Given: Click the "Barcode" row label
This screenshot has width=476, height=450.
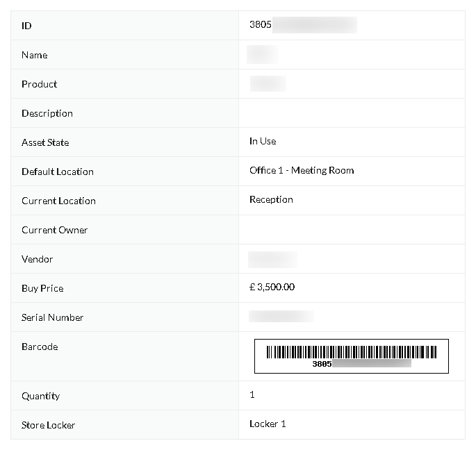Looking at the screenshot, I should point(40,347).
